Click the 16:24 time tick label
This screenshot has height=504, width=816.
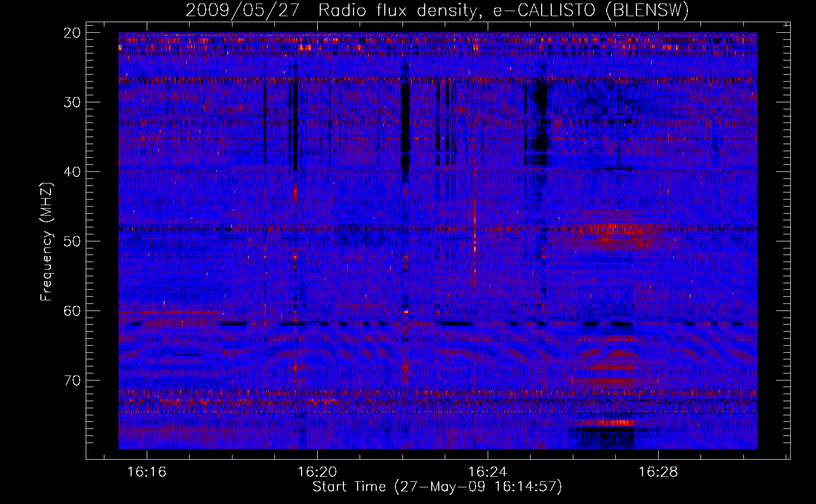(x=488, y=472)
